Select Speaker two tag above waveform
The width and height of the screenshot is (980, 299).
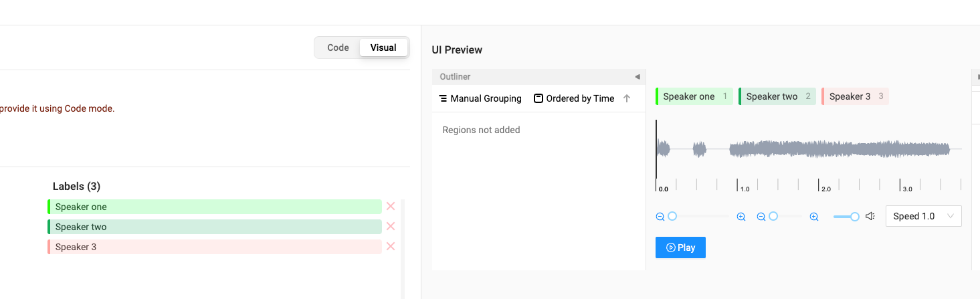(777, 96)
